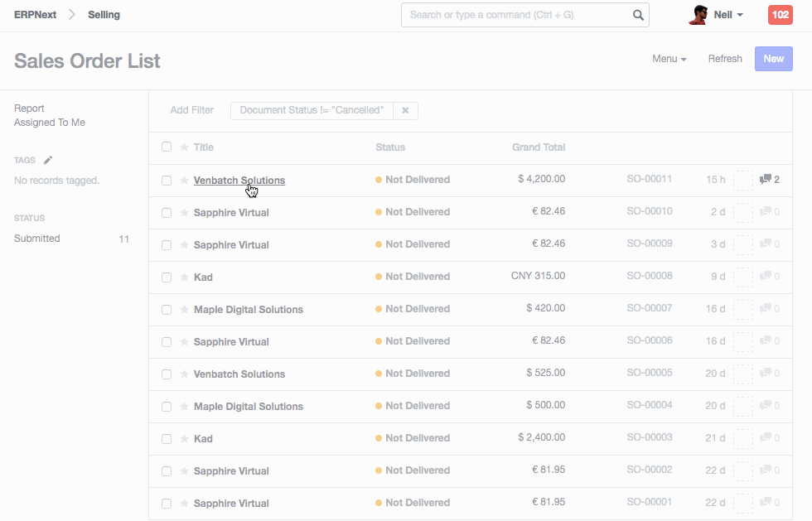Go to Selling module breadcrumb
Screen dimensions: 812x521
pos(104,15)
